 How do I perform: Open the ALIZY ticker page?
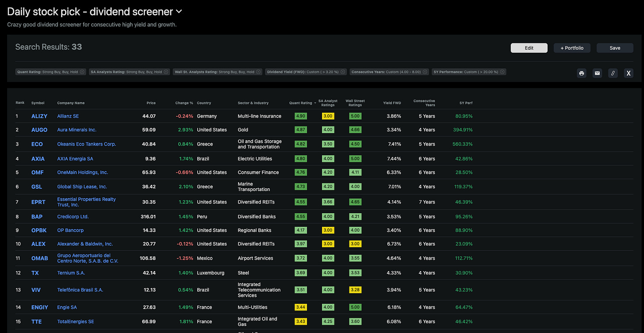coord(39,116)
